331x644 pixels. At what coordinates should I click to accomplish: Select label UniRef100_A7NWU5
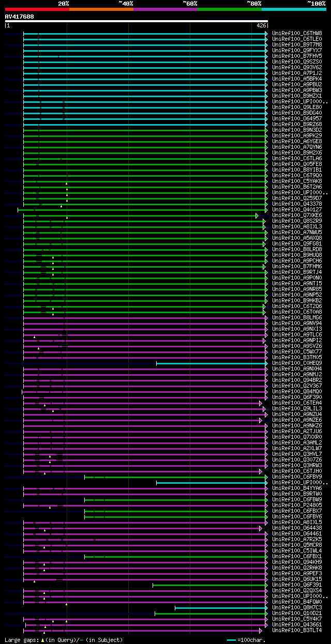(x=297, y=233)
